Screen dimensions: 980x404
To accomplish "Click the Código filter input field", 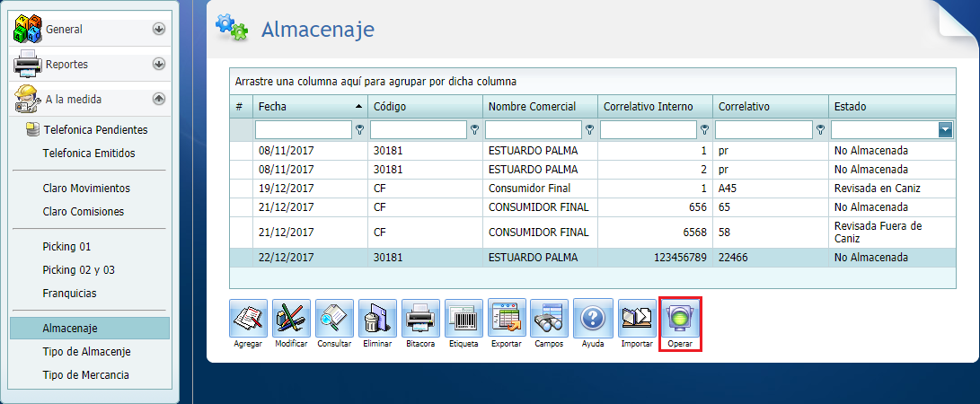I will coord(418,130).
